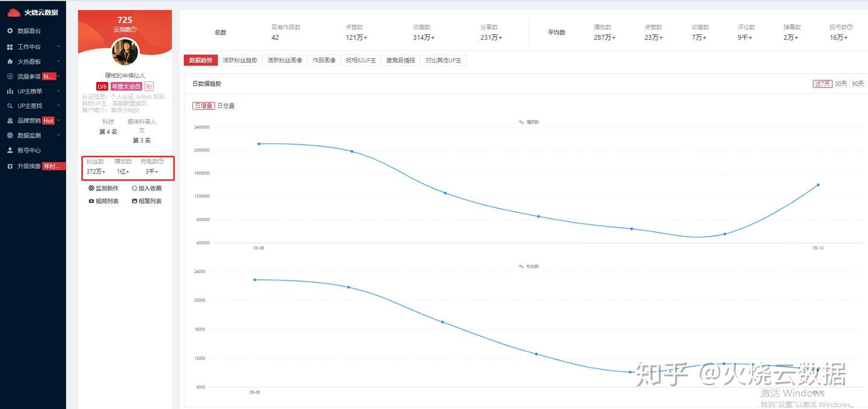Open the 查竞品情报 tab
Screen dimensions: 868x409
(401, 60)
